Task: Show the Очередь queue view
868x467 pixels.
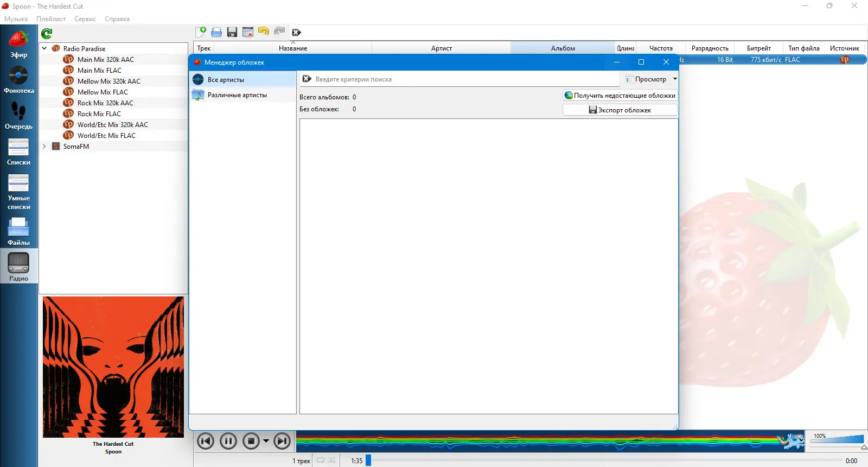Action: 18,116
